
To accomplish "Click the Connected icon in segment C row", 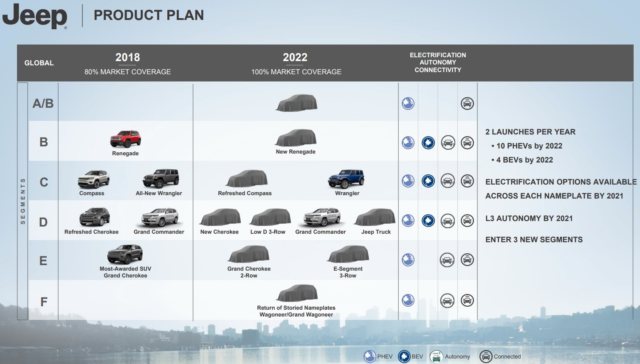I will pos(467,181).
